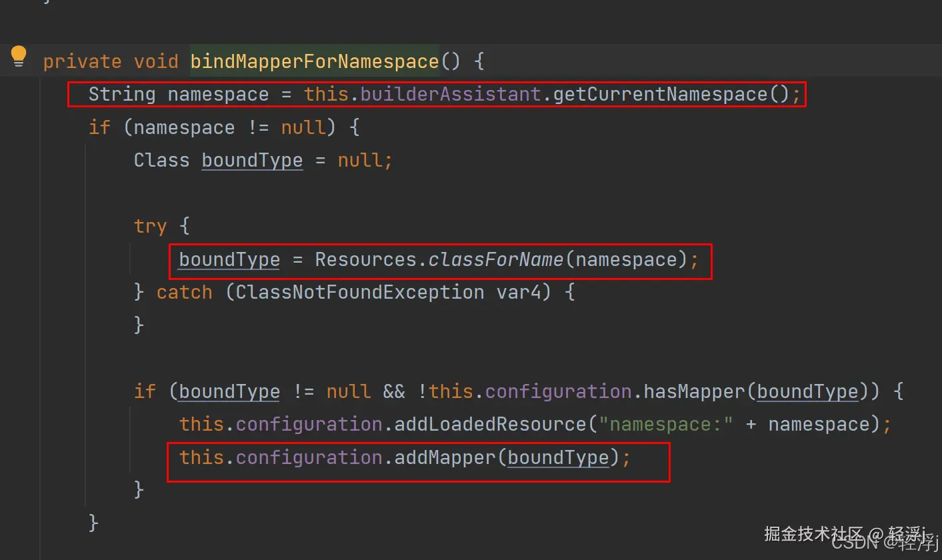Viewport: 942px width, 560px height.
Task: Click the bindMapperForNamespace method name
Action: (x=315, y=62)
